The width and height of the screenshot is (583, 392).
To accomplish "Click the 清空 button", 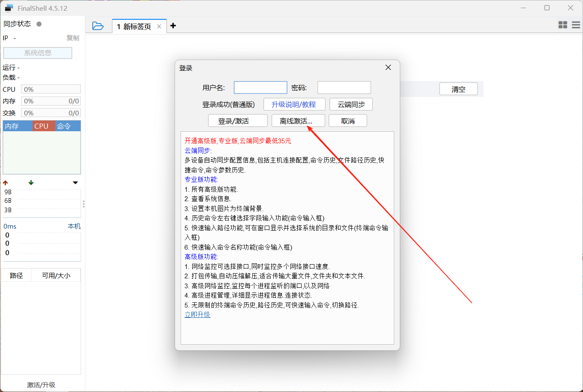I will (458, 89).
